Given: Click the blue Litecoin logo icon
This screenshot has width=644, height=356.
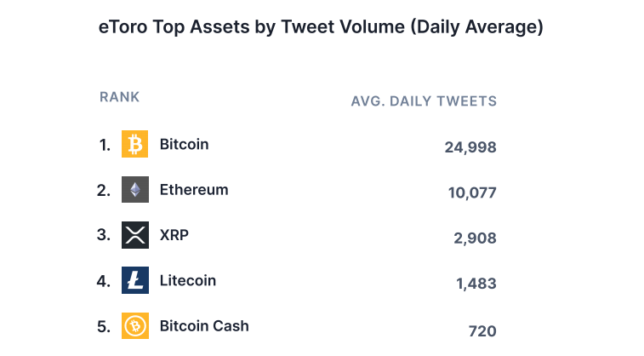Looking at the screenshot, I should 135,280.
